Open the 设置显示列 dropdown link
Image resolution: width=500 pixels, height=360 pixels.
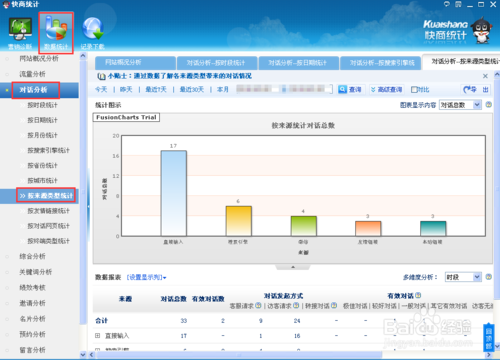coord(146,277)
